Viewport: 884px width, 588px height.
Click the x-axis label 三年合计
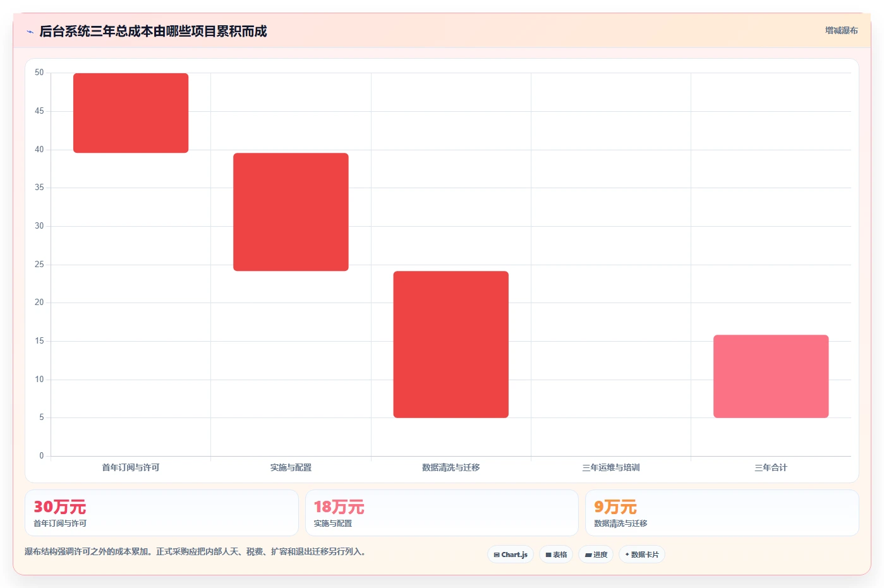click(x=771, y=467)
